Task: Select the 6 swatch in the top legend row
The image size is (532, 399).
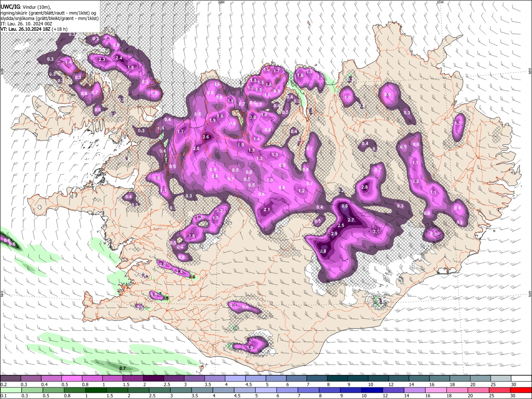Action: 297,378
